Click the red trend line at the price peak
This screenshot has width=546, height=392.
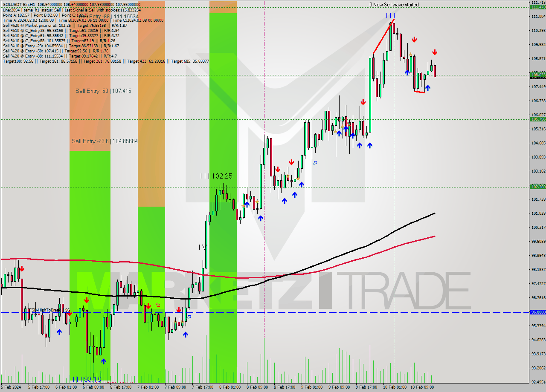coord(383,37)
